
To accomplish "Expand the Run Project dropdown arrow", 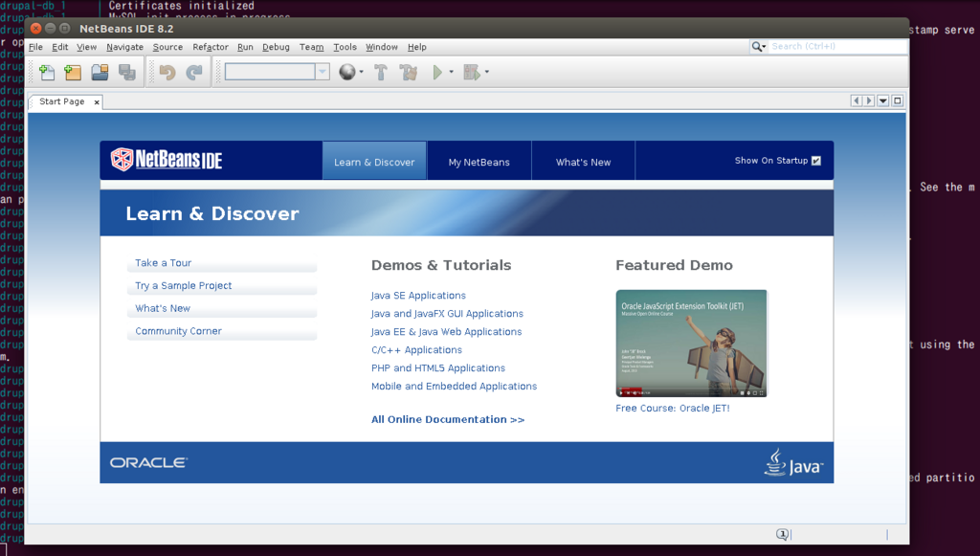I will 452,73.
